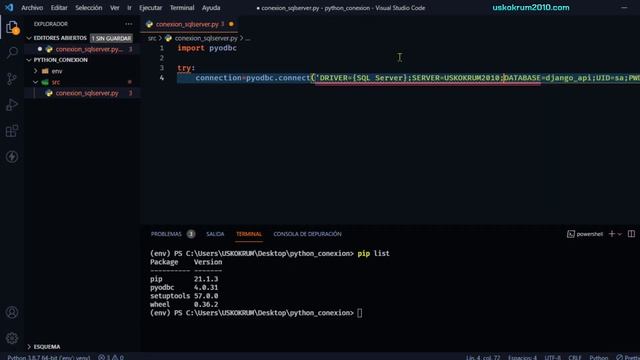640x360 pixels.
Task: Open the Ver menu
Action: pos(115,8)
